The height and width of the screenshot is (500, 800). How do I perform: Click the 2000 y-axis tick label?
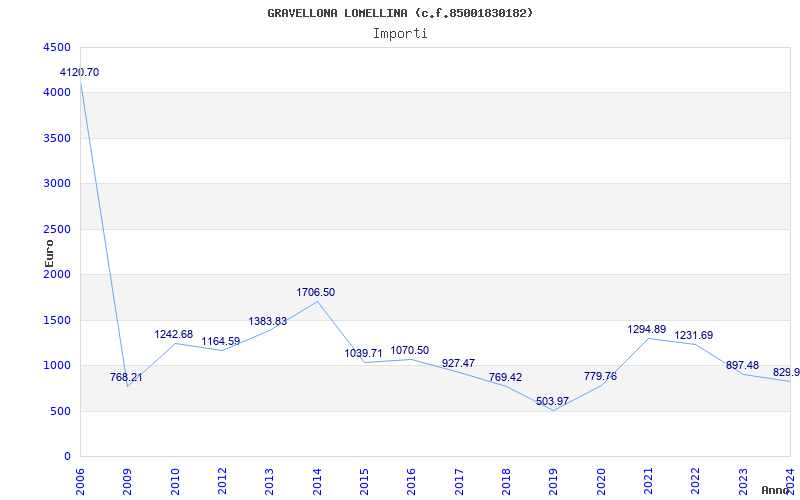pyautogui.click(x=58, y=274)
